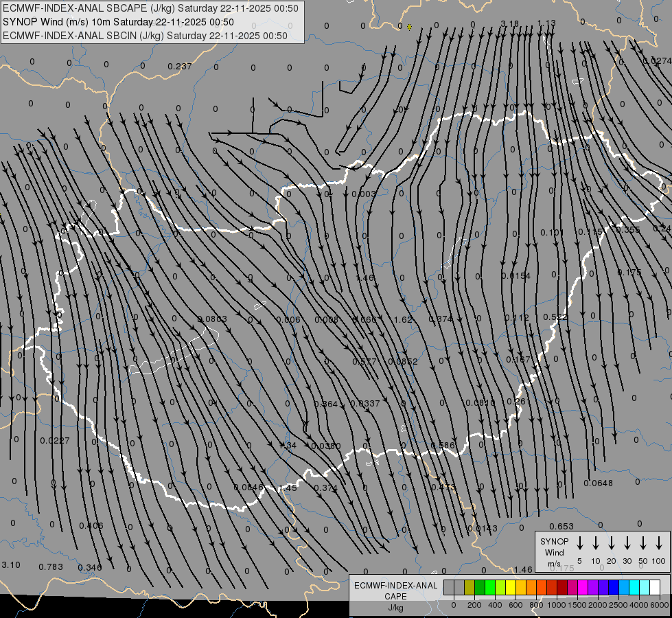Screen dimensions: 672x618
Task: Click the 0.26 value on the map
Action: (516, 402)
